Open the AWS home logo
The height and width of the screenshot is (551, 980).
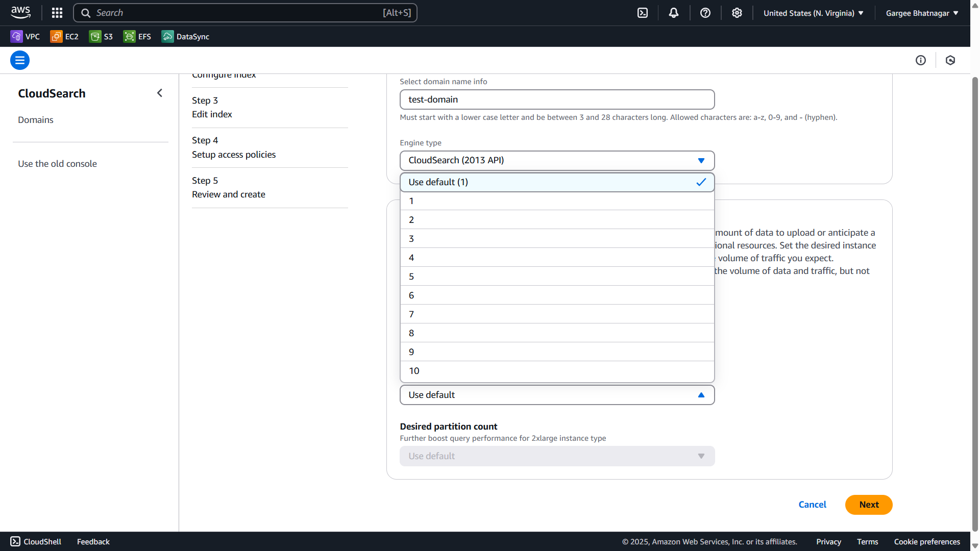pos(21,13)
